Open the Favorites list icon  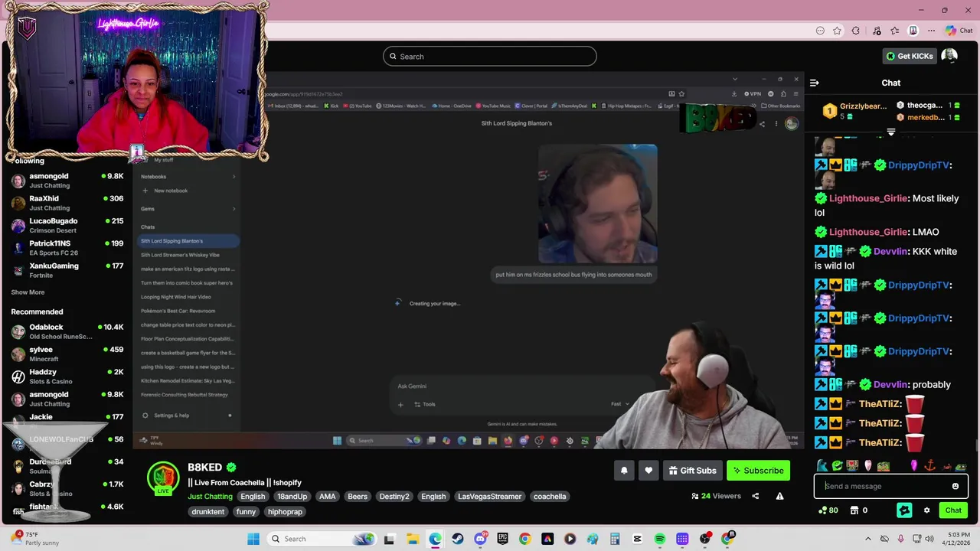(x=895, y=31)
